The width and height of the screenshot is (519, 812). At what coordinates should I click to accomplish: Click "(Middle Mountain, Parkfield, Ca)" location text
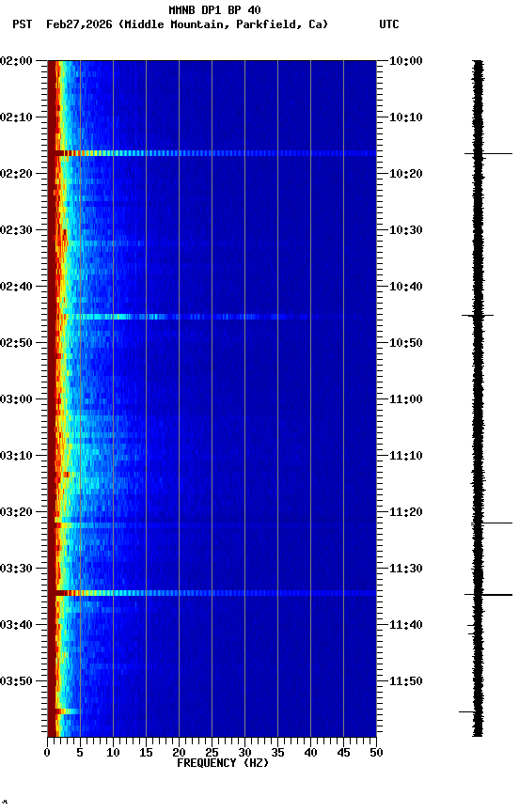click(223, 24)
